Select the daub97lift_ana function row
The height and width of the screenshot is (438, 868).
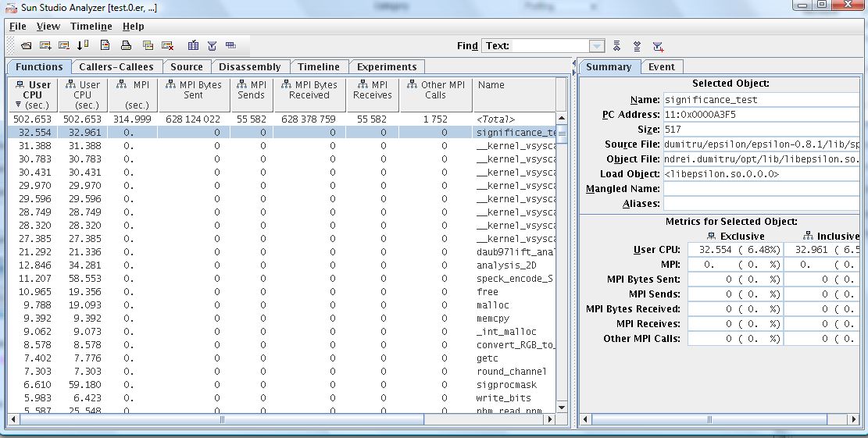282,252
